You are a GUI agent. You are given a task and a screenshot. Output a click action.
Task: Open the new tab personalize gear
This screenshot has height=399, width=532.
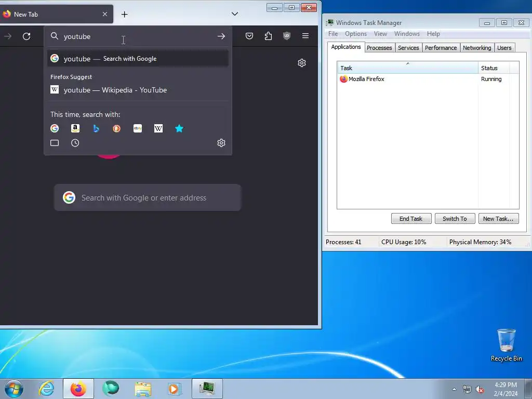[302, 63]
